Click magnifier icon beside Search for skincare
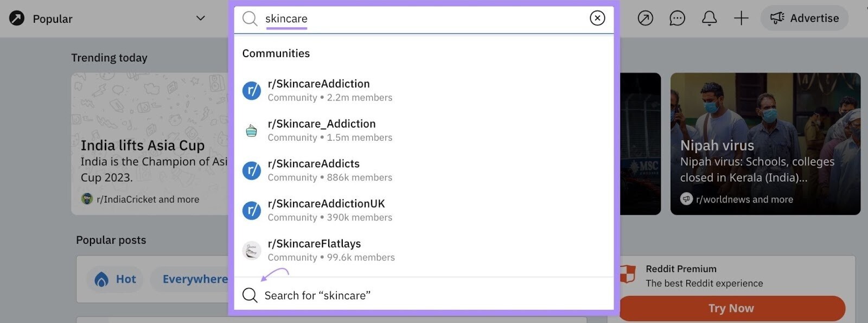Screen dimensions: 868x323 click(250, 295)
